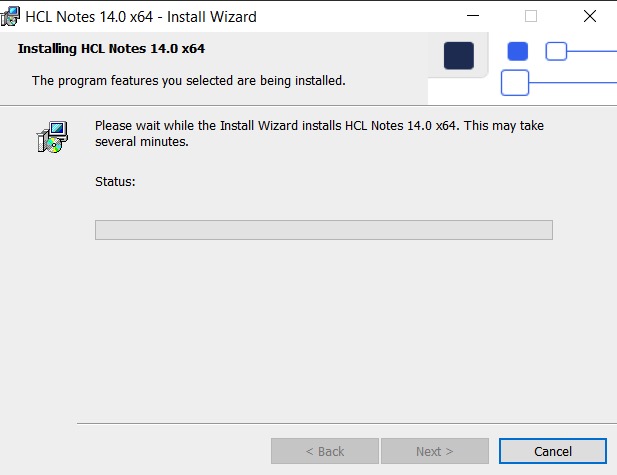Screen dimensions: 617x475
Task: Click the disabled < Back button
Action: pyautogui.click(x=325, y=451)
